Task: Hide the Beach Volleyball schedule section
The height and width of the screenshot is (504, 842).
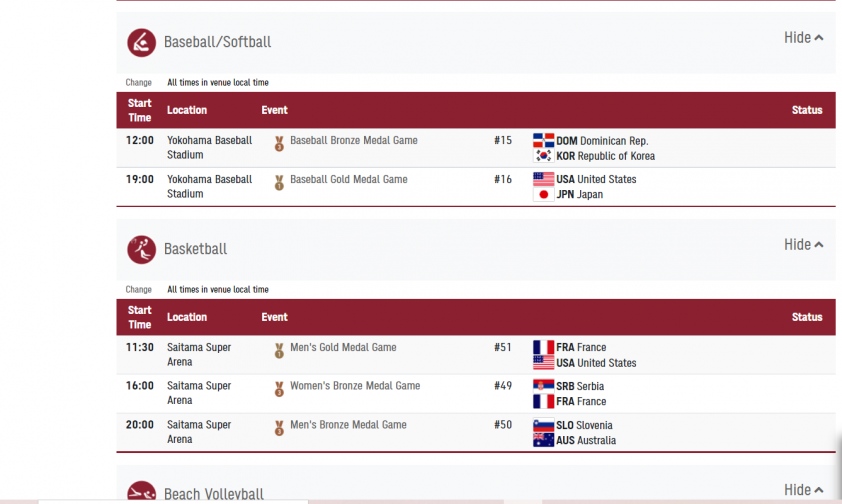Action: (x=803, y=490)
